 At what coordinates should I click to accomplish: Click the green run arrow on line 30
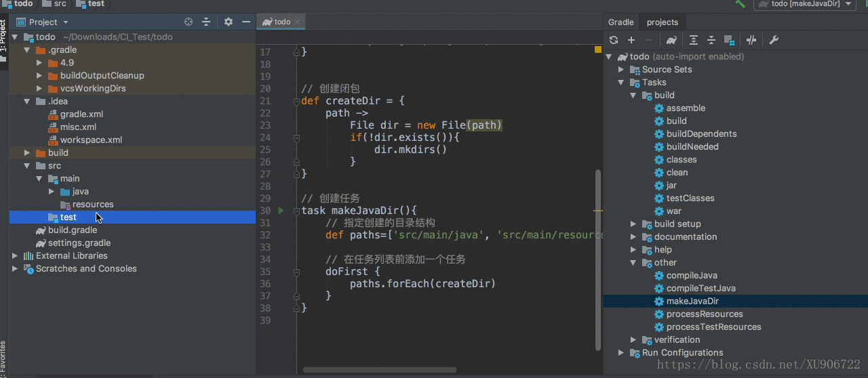coord(281,211)
